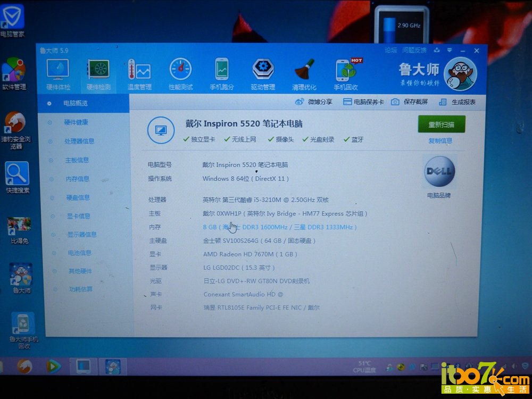Screen dimensions: 532x399
Task: Click the 51℃ CPU温度 taskbar readout
Action: pos(364,367)
